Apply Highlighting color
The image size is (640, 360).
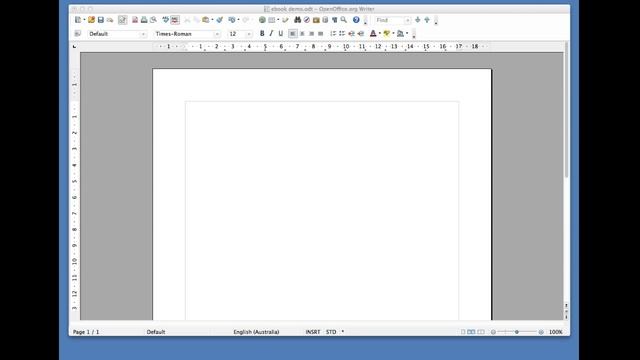click(x=387, y=33)
